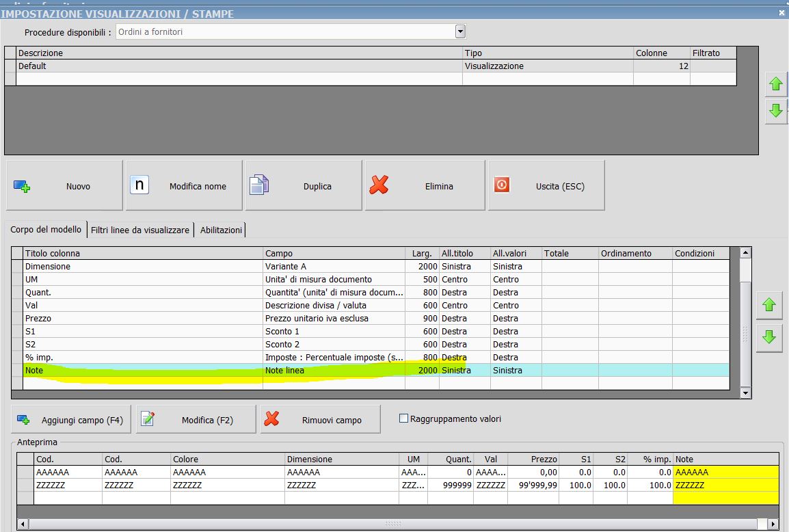789x532 pixels.
Task: Open Modifica (F2) field editor
Action: point(196,420)
